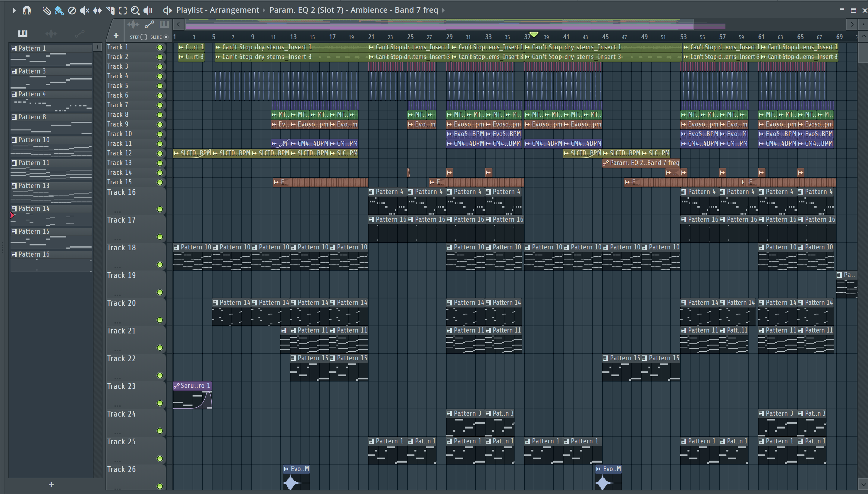Viewport: 868px width, 494px height.
Task: Select the Draw pencil tool
Action: tap(46, 11)
